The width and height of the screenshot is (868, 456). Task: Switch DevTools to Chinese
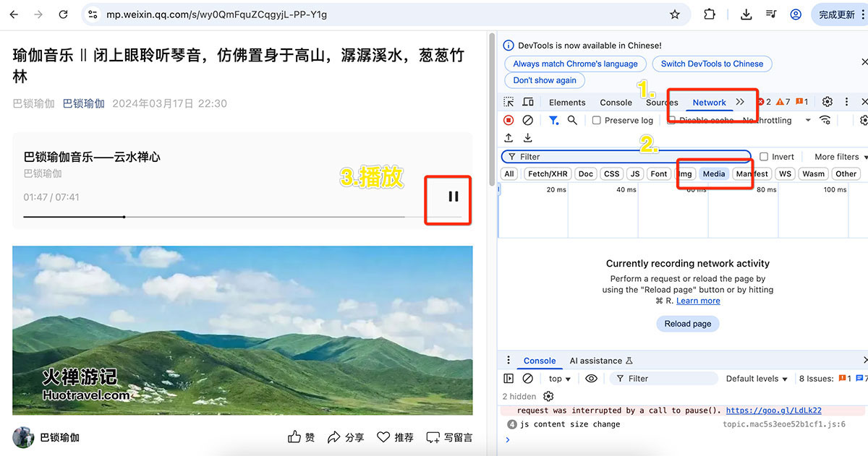click(712, 64)
